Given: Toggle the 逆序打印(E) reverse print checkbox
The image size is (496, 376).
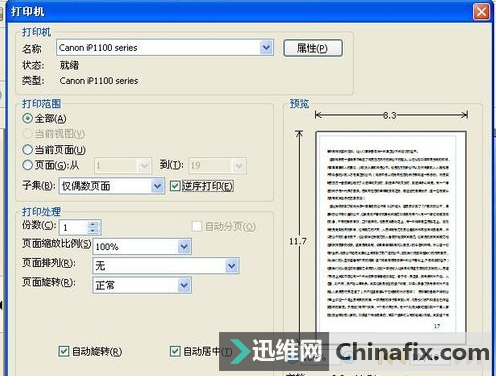Looking at the screenshot, I should point(175,186).
